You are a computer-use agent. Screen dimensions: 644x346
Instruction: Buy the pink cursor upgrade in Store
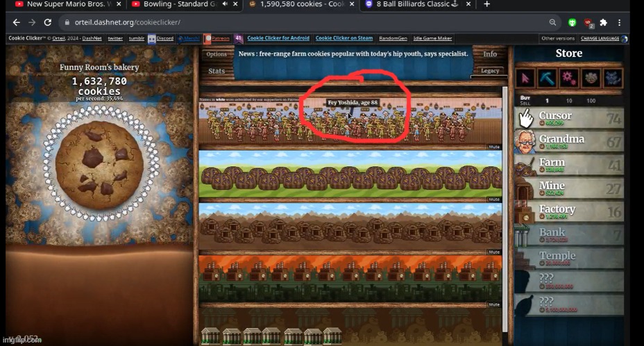click(526, 78)
